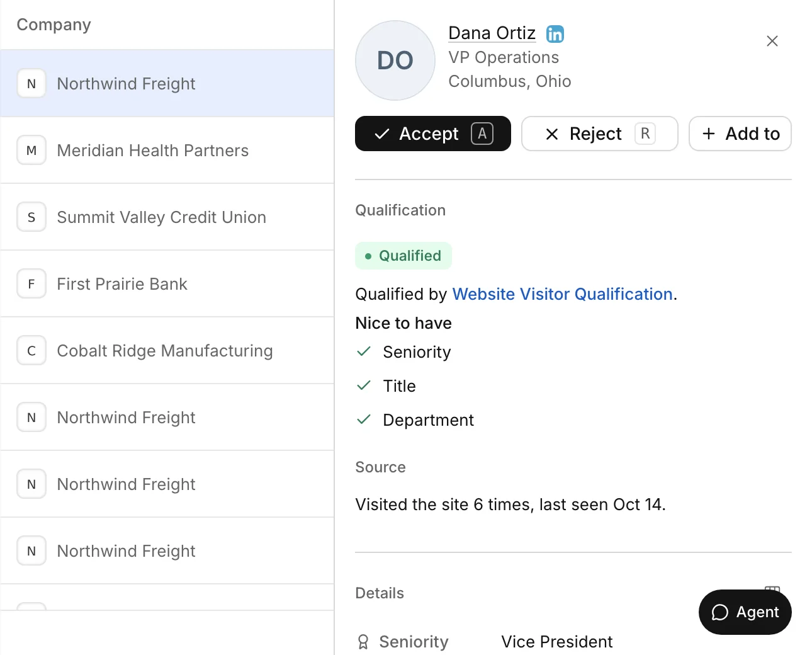Viewport: 812px width, 655px height.
Task: Click the Columbus, Ohio location text
Action: pyautogui.click(x=510, y=81)
